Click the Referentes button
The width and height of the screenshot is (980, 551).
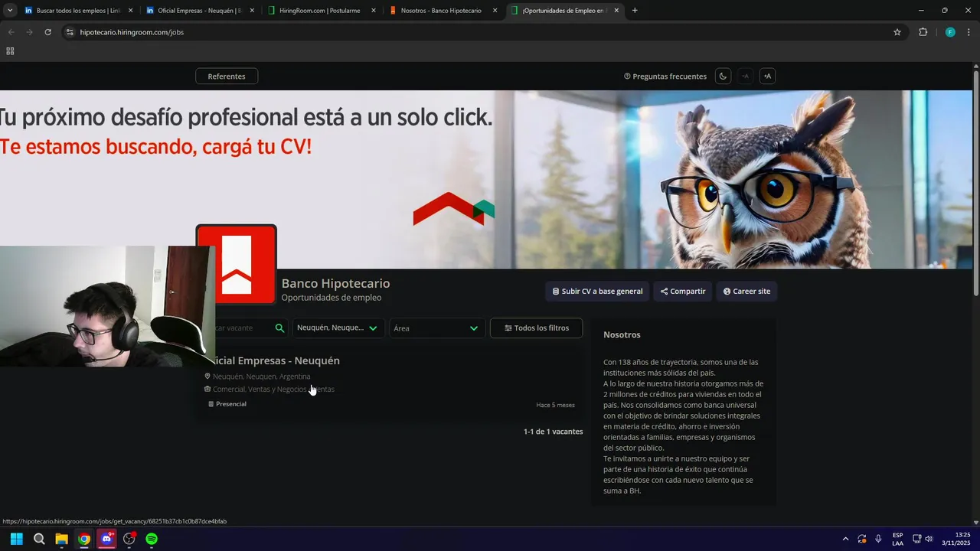pyautogui.click(x=227, y=77)
